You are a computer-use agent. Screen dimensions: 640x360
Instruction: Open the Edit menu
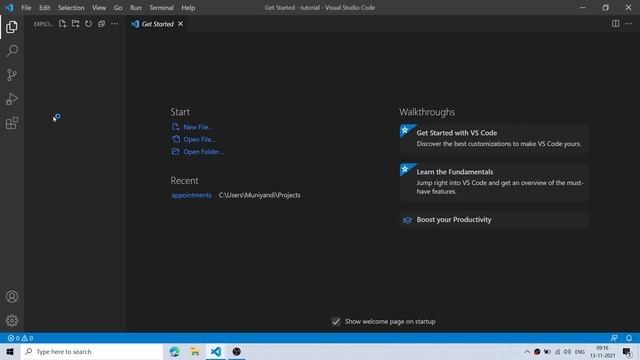44,8
